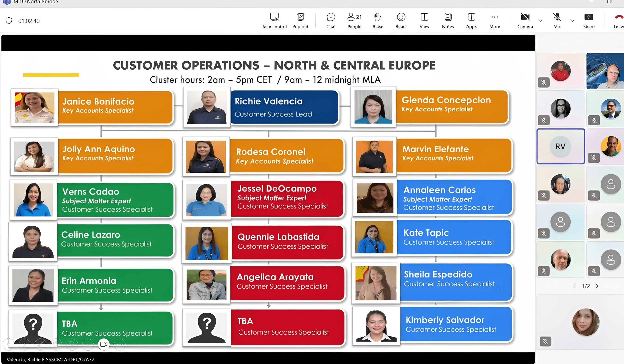624x364 pixels.
Task: Click the Sheila Espedido card
Action: (x=432, y=283)
